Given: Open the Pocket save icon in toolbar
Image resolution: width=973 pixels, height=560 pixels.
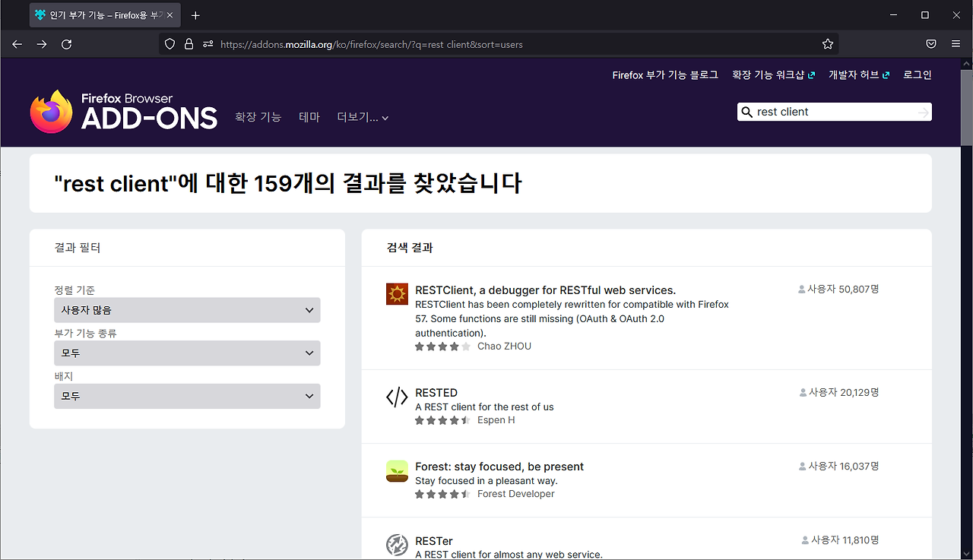Looking at the screenshot, I should coord(931,44).
